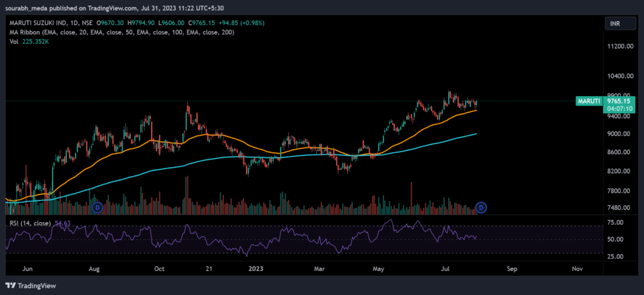Click the countdown timer 04:07:10

point(621,109)
